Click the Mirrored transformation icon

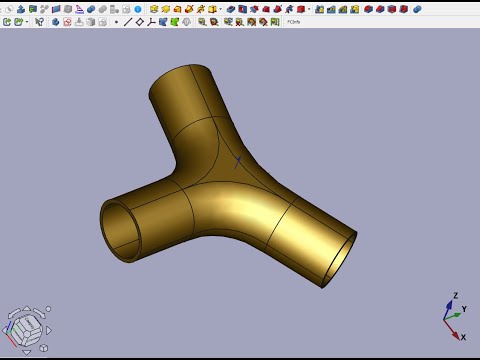(x=319, y=9)
